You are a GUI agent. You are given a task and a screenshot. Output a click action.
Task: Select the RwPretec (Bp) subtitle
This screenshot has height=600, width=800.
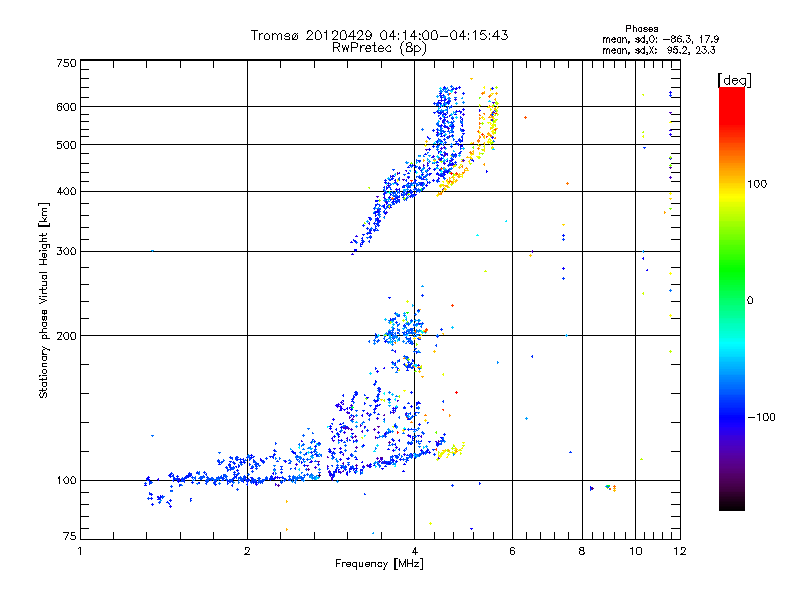(379, 47)
